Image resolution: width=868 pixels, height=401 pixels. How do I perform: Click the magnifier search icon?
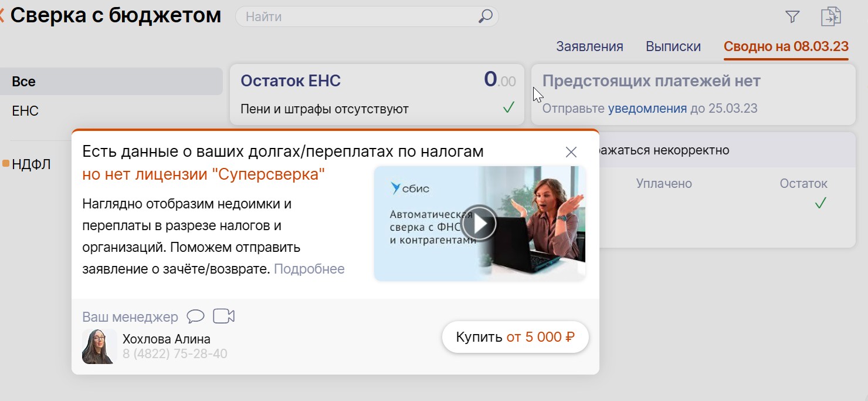[x=485, y=16]
